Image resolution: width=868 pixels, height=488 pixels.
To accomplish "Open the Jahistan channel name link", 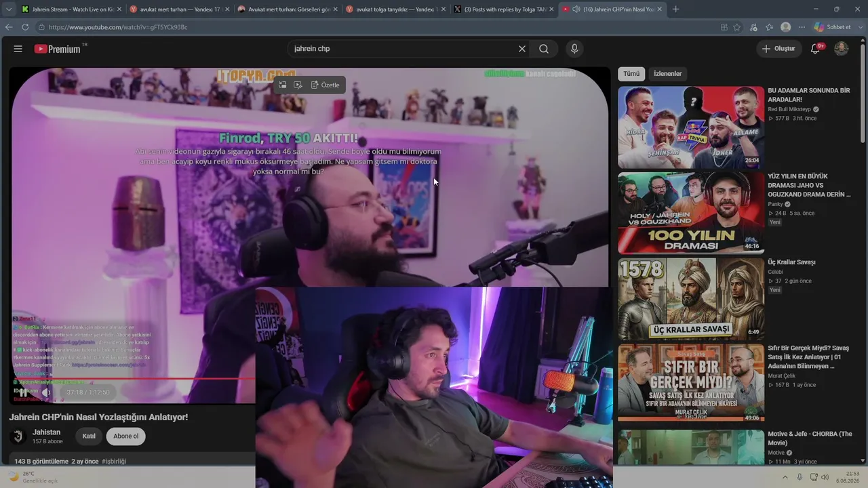I will tap(46, 432).
